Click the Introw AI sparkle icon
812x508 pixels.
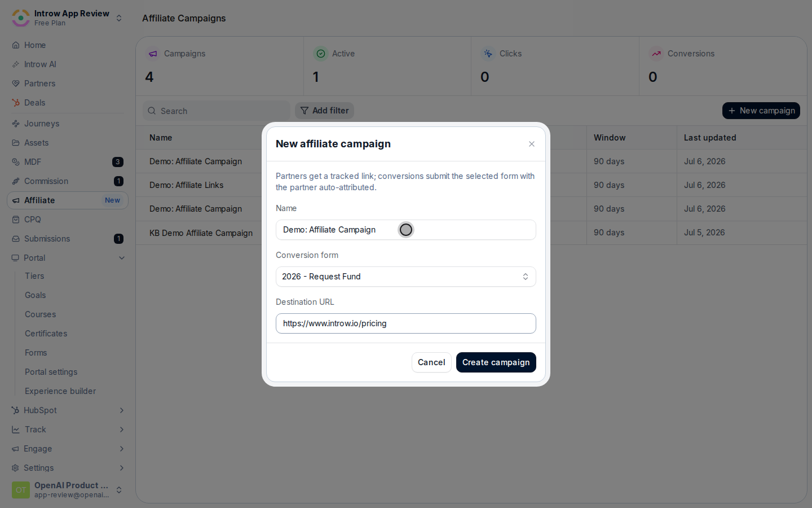point(16,64)
